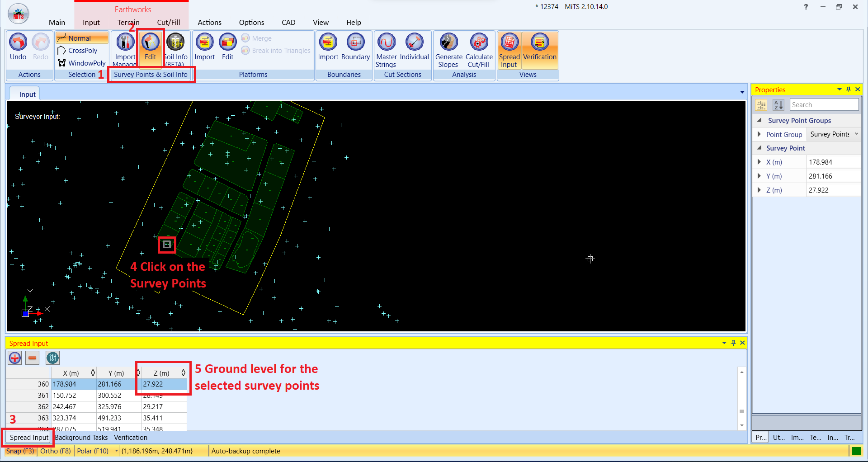This screenshot has height=462, width=868.
Task: Open the Terrain ribbon tab
Action: pos(128,22)
